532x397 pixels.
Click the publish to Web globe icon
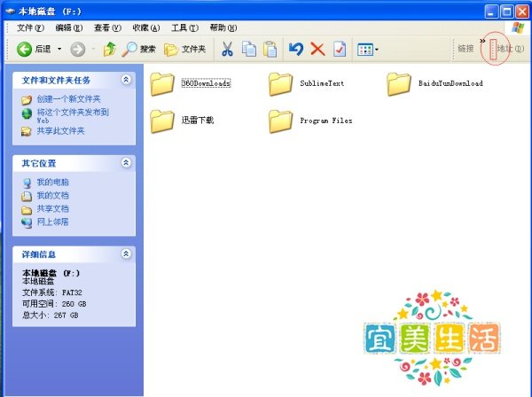pyautogui.click(x=27, y=113)
